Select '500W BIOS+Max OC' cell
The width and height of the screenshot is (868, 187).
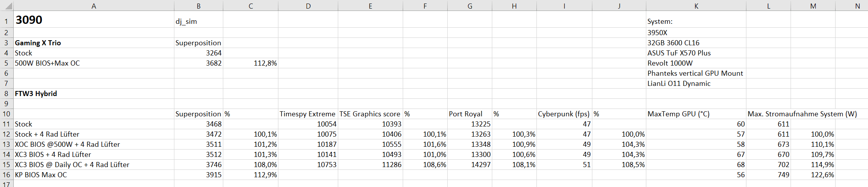pos(94,63)
